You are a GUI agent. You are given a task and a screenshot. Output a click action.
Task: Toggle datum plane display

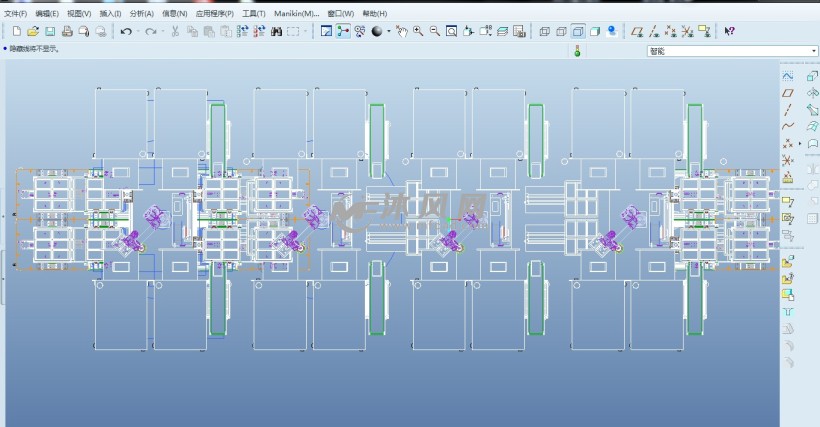(x=636, y=32)
